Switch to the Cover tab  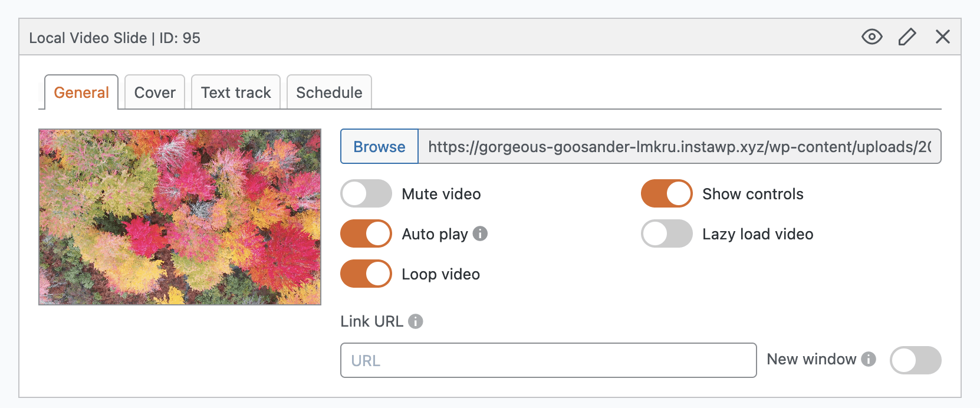click(x=154, y=93)
